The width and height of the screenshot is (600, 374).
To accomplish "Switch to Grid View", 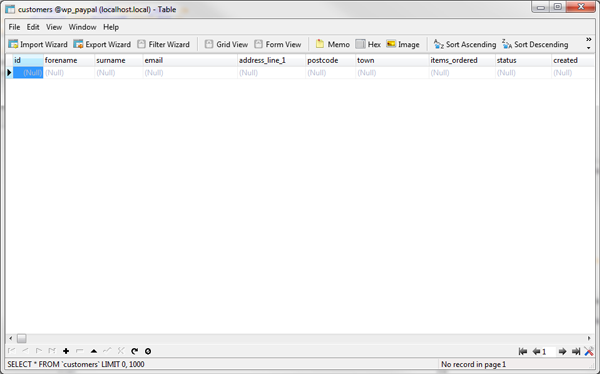I will pyautogui.click(x=226, y=44).
